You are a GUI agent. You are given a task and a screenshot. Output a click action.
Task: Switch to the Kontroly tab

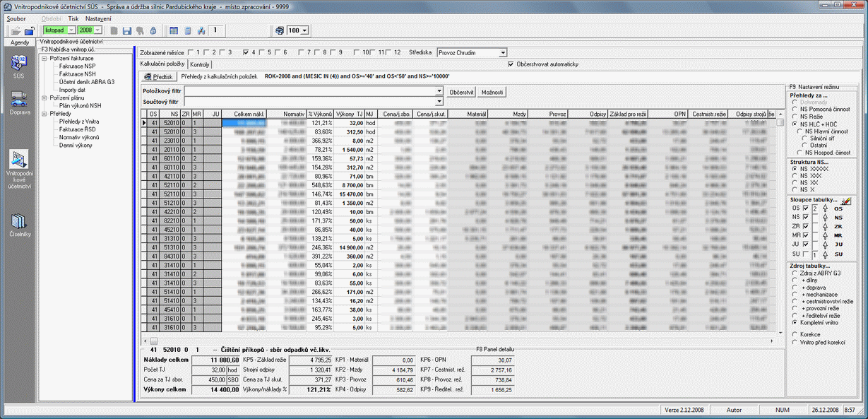[200, 64]
